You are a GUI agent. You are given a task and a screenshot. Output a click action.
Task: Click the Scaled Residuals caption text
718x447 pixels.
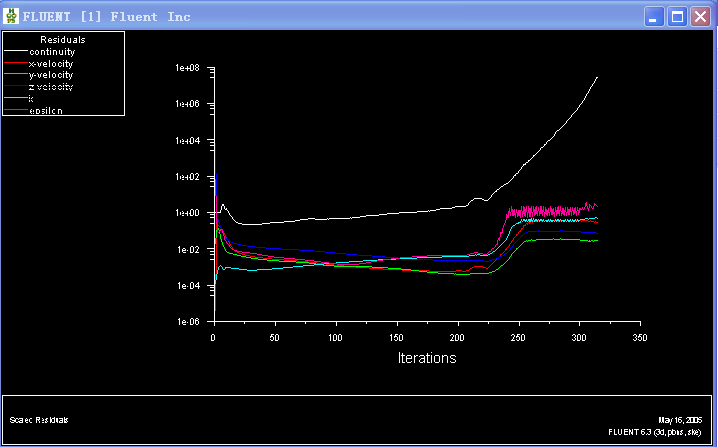pos(39,420)
